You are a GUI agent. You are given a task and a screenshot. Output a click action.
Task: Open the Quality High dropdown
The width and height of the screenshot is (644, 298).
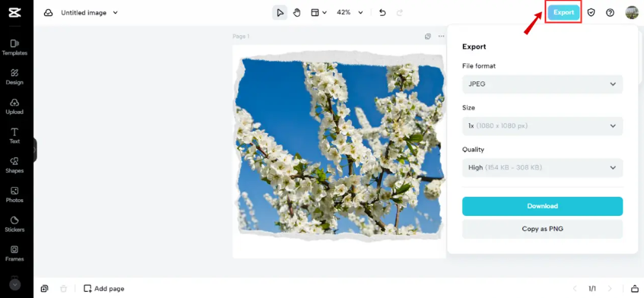click(x=542, y=167)
